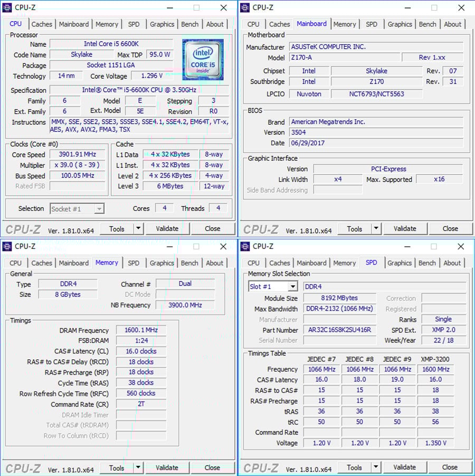Select Graphics tab in the CPU window
Viewport: 475px width, 476px height.
(x=162, y=24)
